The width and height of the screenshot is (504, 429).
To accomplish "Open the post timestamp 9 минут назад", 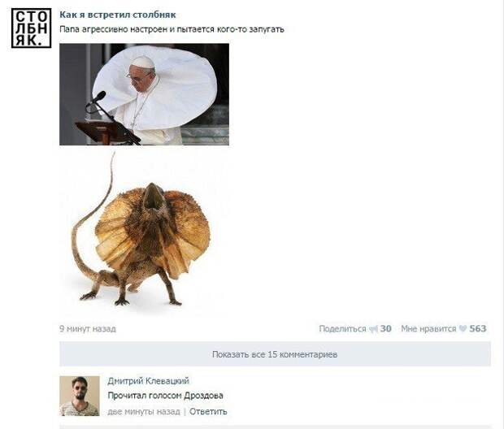I will [x=88, y=329].
